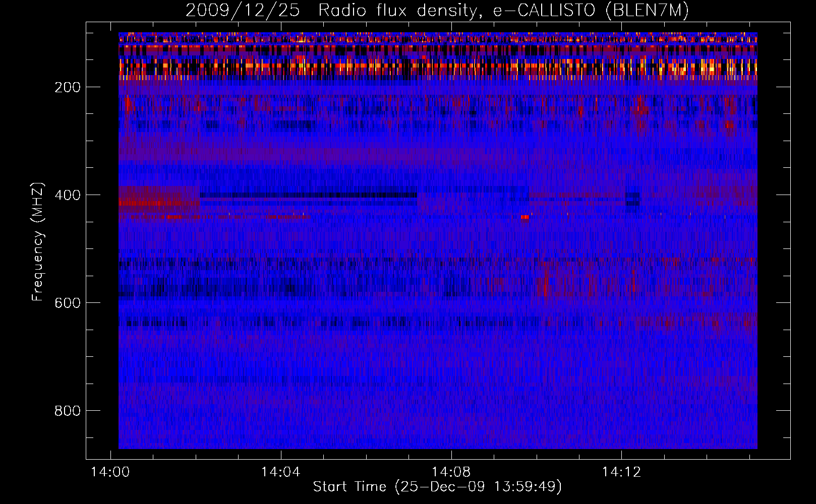
Task: Click the plot title mentioning e-CALLISTO (BLEN7M)
Action: tap(437, 10)
